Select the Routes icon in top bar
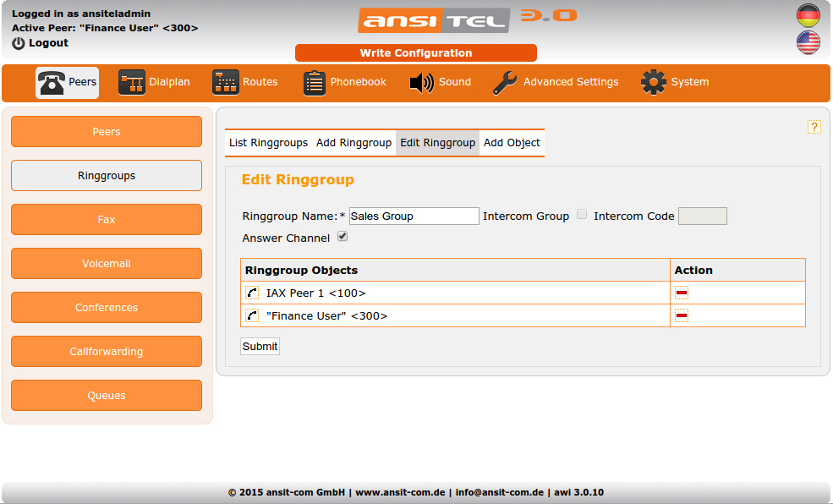Image resolution: width=833 pixels, height=504 pixels. [226, 83]
